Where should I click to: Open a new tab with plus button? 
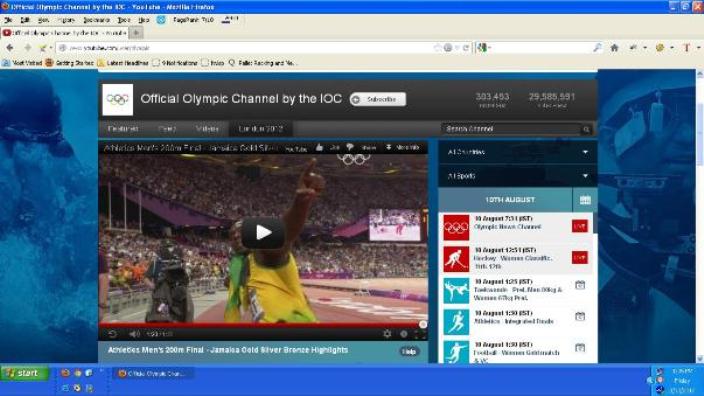click(x=136, y=33)
